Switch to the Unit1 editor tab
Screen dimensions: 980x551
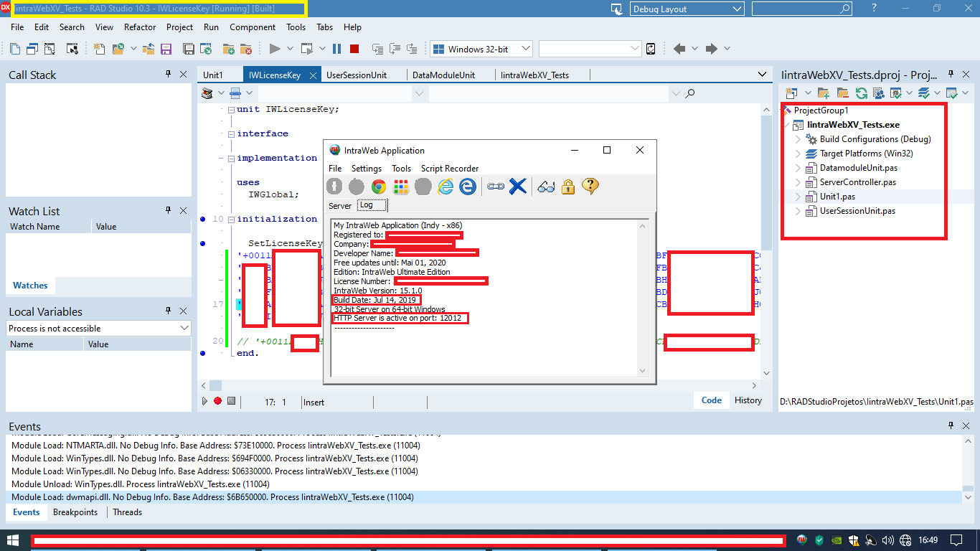[x=213, y=75]
